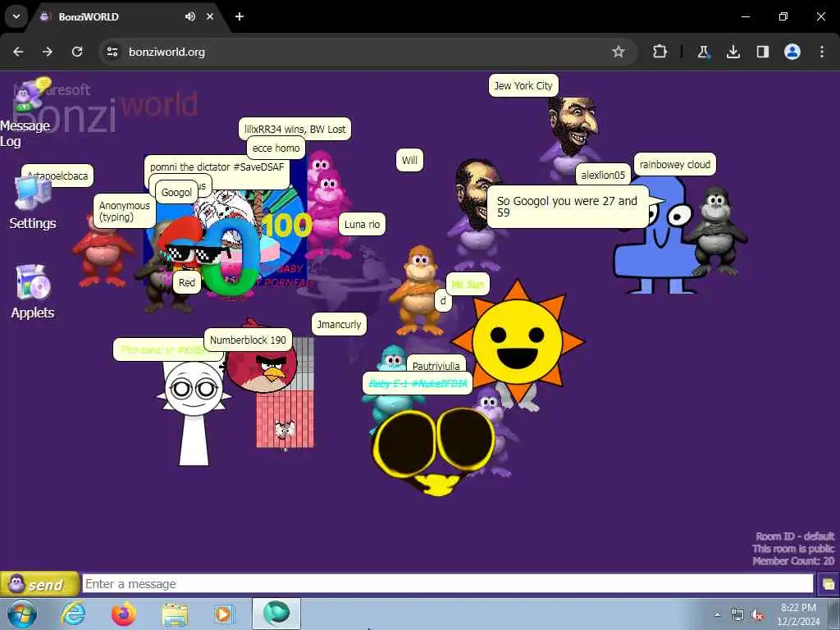The height and width of the screenshot is (630, 840).
Task: Click the 'So Googol you were 27 and 59' bubble
Action: point(568,207)
